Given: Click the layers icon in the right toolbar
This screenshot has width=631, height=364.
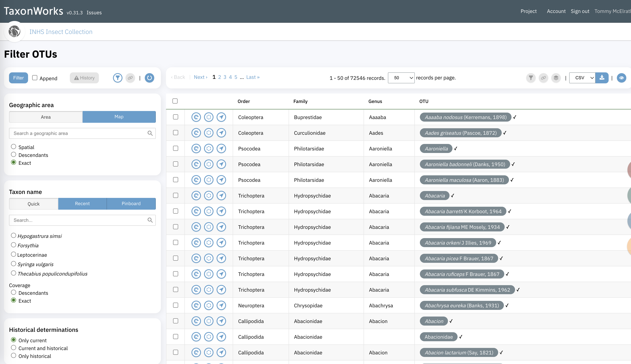Looking at the screenshot, I should (556, 78).
